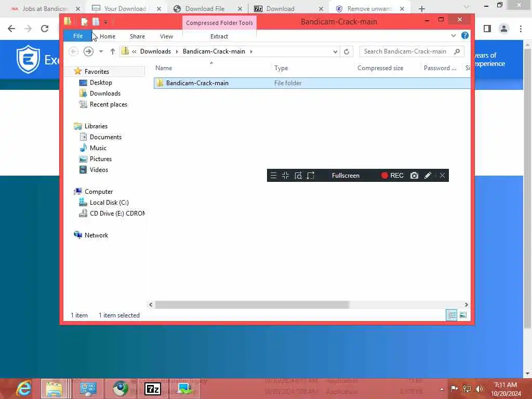Select Bandicam rectangle area mode icon
The width and height of the screenshot is (532, 399).
[x=285, y=176]
